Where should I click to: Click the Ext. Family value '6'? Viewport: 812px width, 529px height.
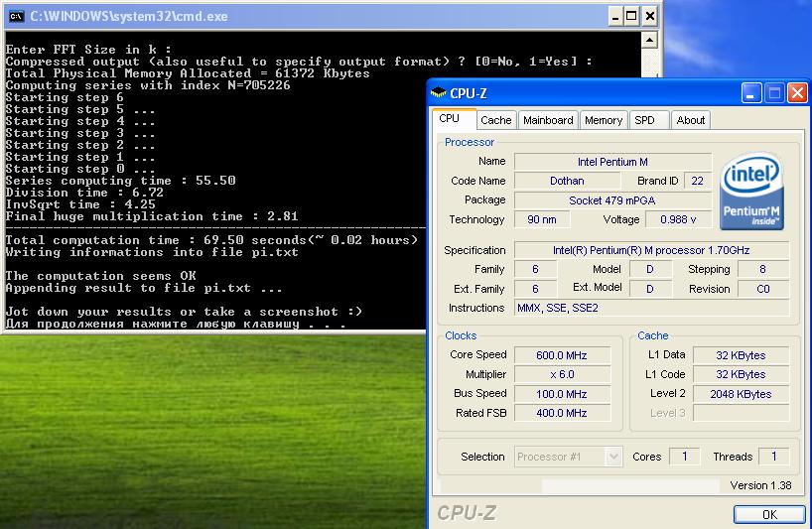(535, 289)
